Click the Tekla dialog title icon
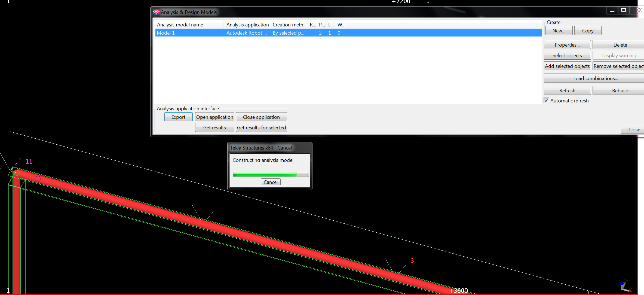Viewport: 644px width, 295px height. 156,12
